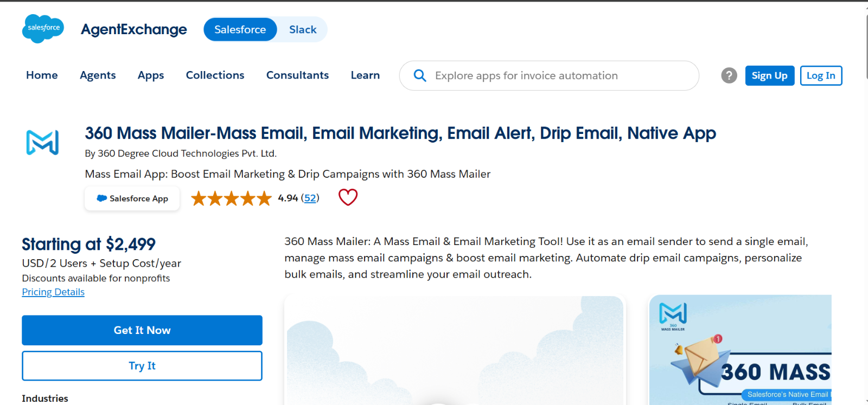The image size is (868, 405).
Task: Focus the Explore apps search field
Action: click(549, 75)
